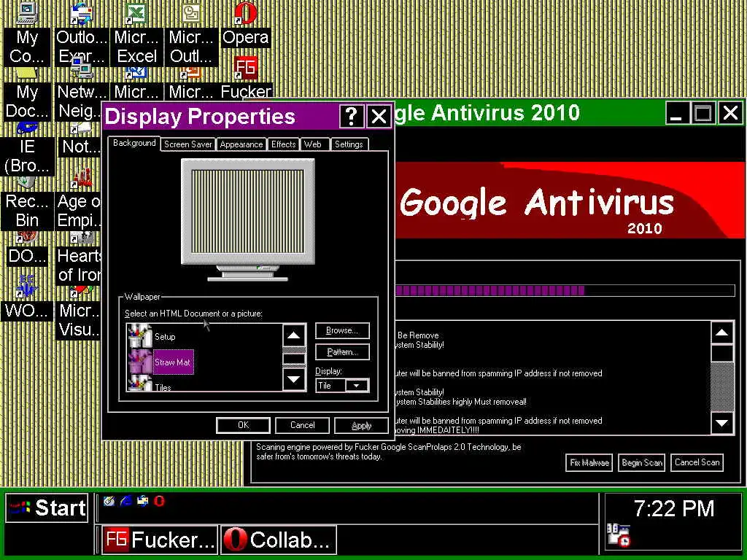Click wallpaper list scroll up arrow

(294, 335)
